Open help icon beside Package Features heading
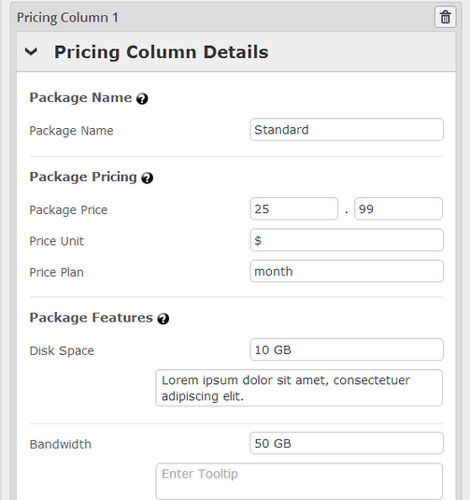This screenshot has width=470, height=500. click(163, 319)
